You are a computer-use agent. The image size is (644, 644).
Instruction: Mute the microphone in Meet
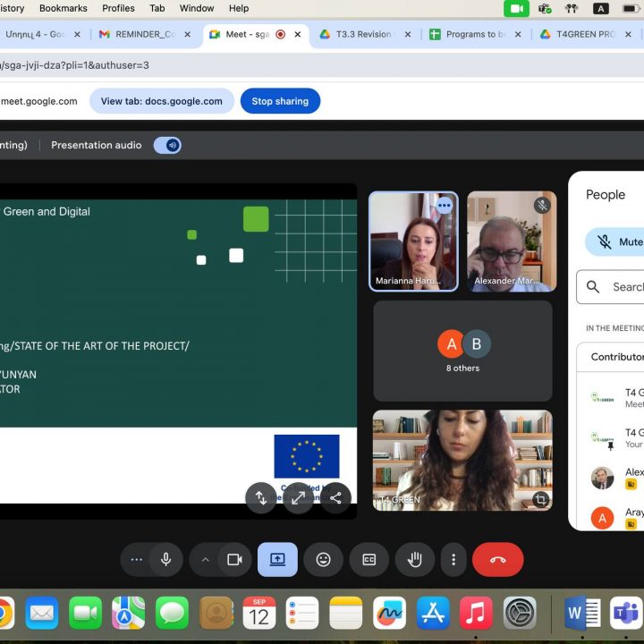click(165, 560)
